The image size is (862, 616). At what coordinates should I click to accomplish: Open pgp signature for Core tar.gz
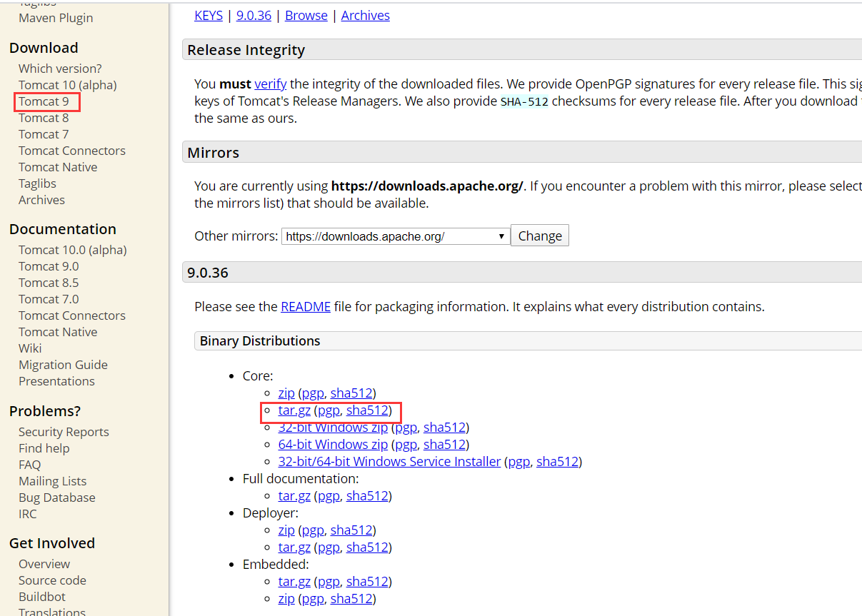pos(329,410)
